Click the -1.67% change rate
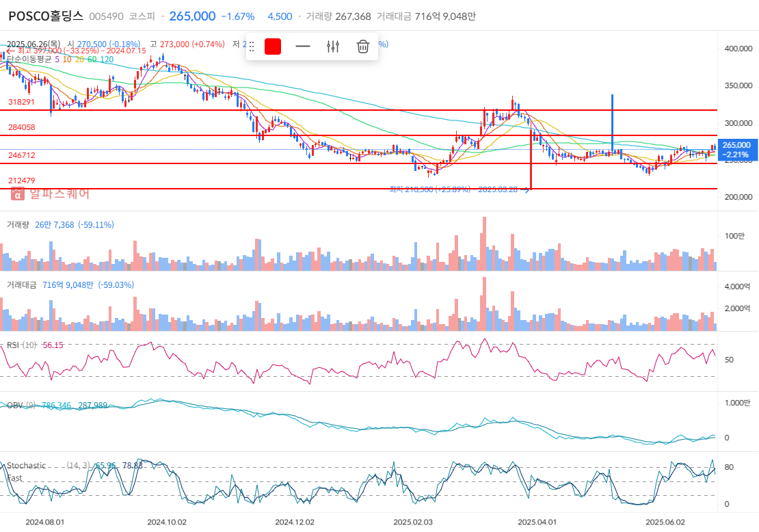759x532 pixels. click(x=238, y=16)
